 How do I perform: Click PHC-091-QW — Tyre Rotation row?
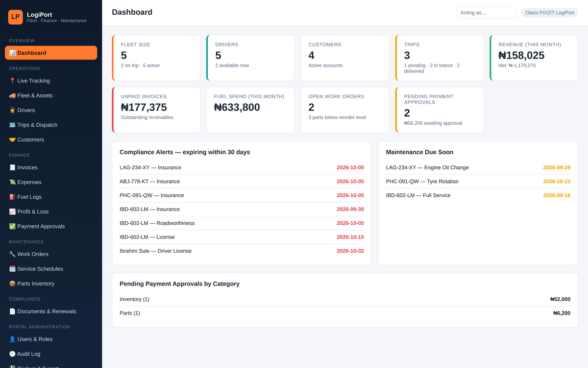click(478, 182)
